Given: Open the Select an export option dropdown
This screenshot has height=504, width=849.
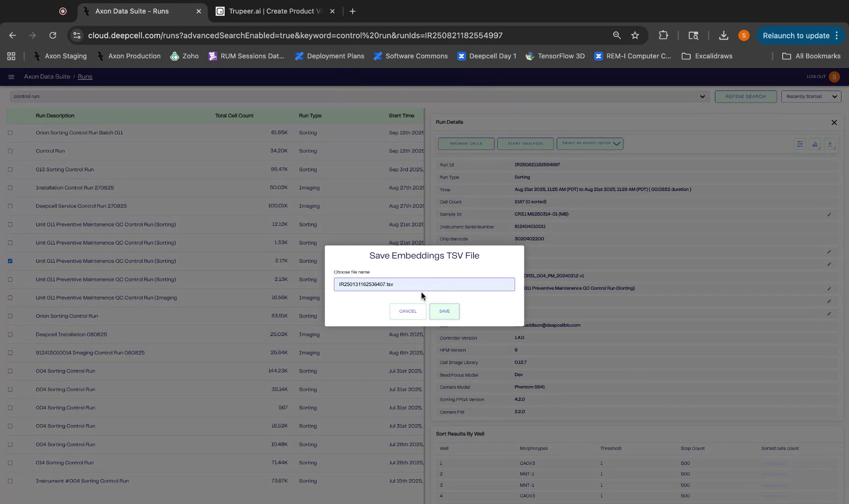Looking at the screenshot, I should (x=589, y=144).
